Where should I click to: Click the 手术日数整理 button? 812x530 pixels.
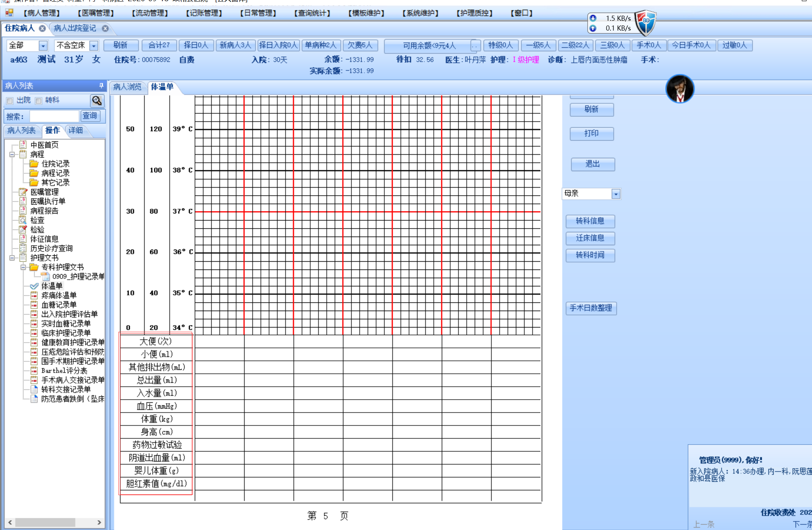590,308
